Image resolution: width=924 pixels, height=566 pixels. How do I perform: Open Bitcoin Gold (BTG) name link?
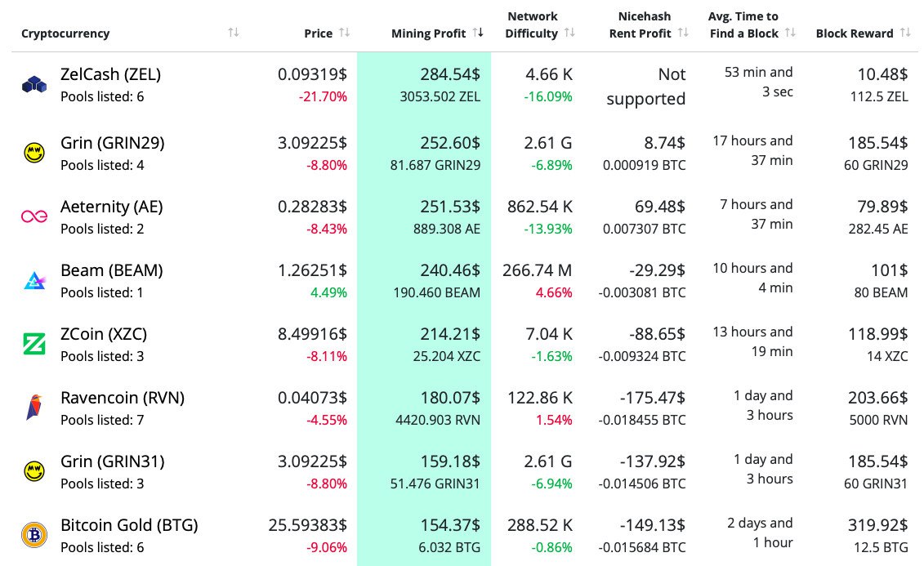(129, 525)
